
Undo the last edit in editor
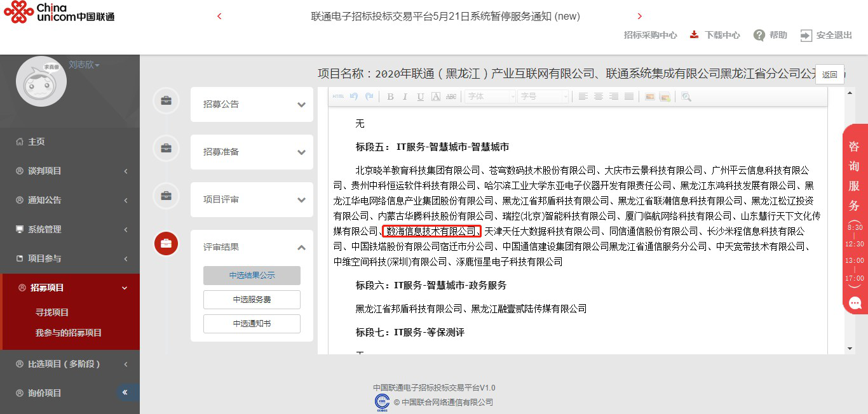click(x=354, y=97)
